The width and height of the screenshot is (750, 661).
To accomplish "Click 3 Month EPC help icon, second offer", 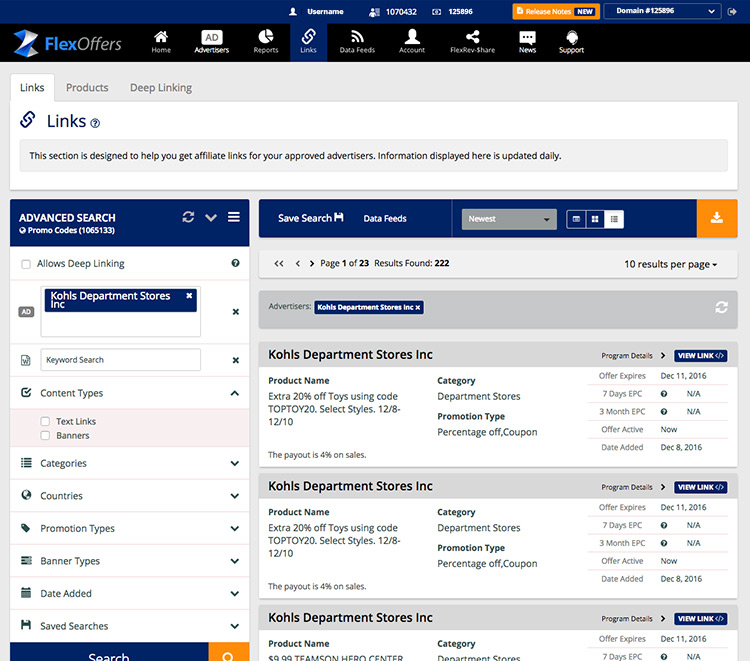I will pyautogui.click(x=664, y=543).
